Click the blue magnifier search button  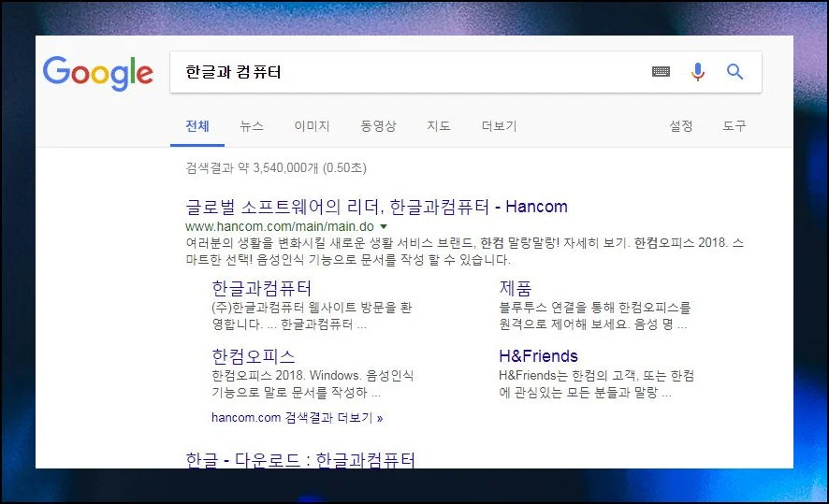(x=734, y=72)
